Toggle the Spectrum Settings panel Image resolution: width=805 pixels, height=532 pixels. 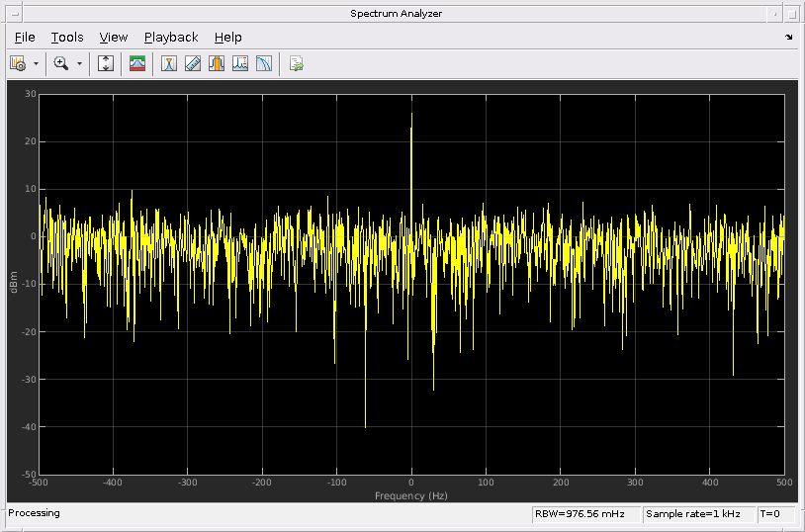(137, 63)
